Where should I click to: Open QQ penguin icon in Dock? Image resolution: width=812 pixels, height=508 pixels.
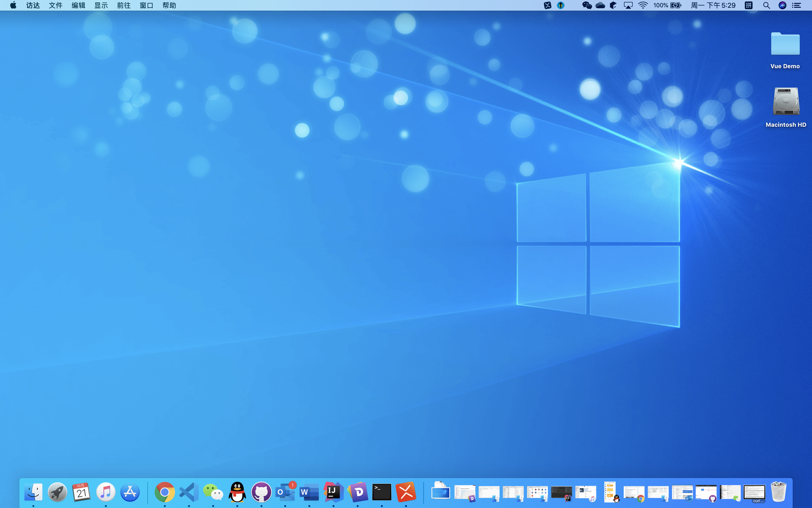(237, 492)
